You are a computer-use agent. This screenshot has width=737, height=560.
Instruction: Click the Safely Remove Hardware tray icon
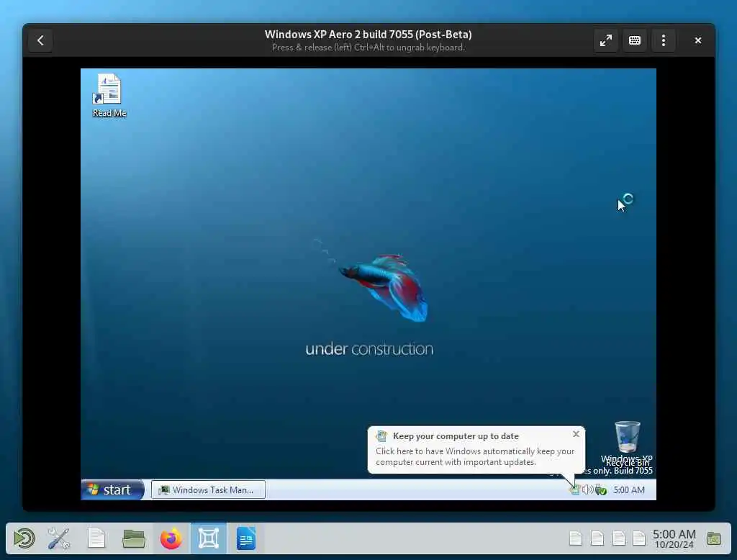601,490
